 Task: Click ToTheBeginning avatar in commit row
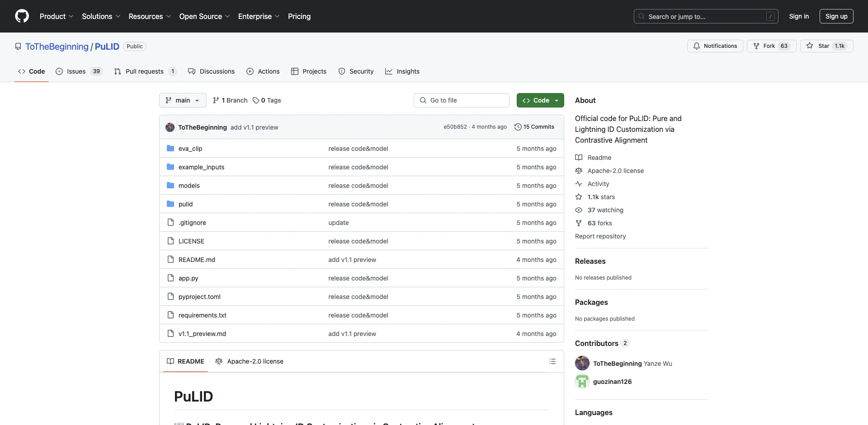tap(170, 127)
